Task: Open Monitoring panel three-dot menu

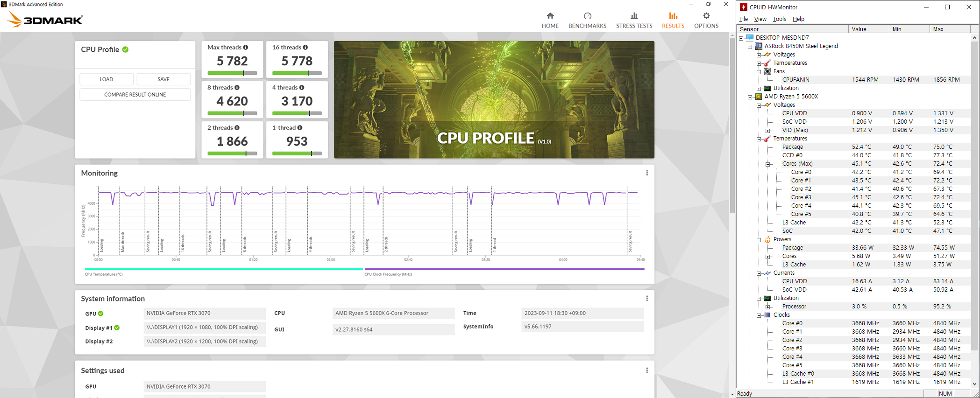Action: click(x=647, y=173)
